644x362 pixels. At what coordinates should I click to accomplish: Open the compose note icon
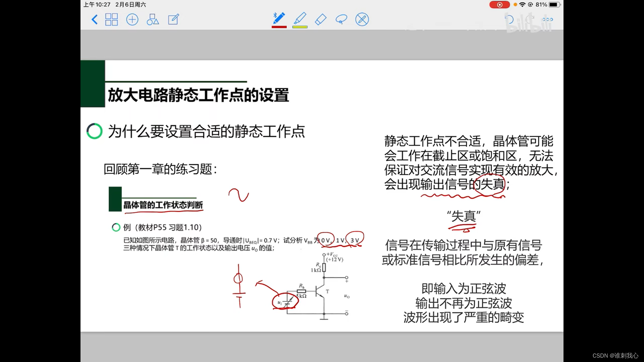coord(173,19)
